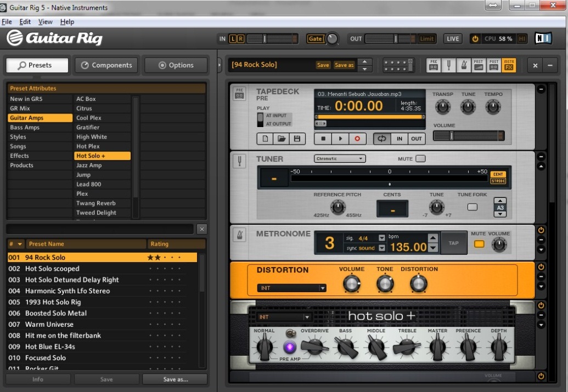The image size is (568, 392).
Task: Adjust the Tapedeck volume slider
Action: tap(451, 135)
